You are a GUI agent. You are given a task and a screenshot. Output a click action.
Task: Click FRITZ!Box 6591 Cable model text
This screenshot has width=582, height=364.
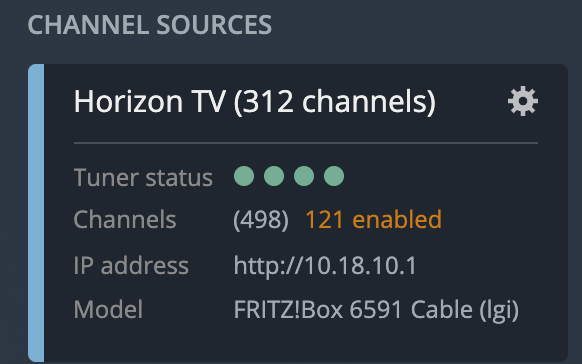353,309
